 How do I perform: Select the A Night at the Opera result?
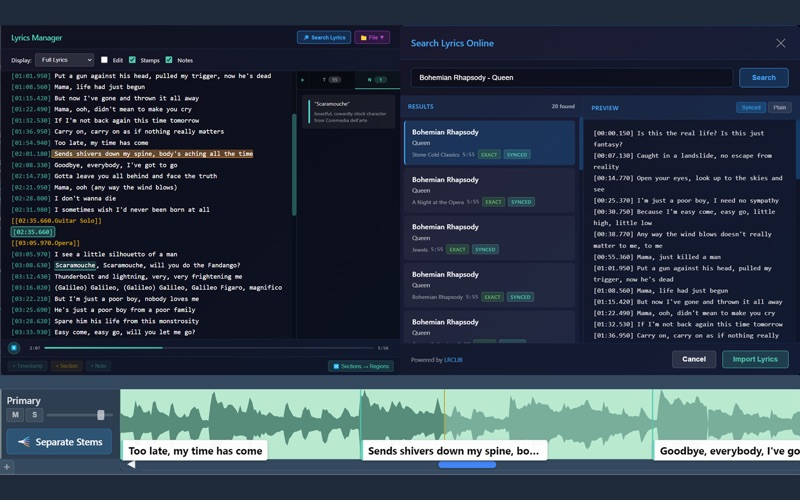click(x=489, y=190)
